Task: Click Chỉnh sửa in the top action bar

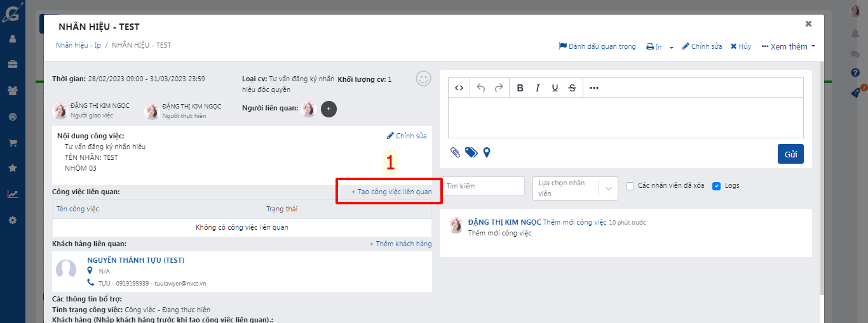Action: click(702, 46)
